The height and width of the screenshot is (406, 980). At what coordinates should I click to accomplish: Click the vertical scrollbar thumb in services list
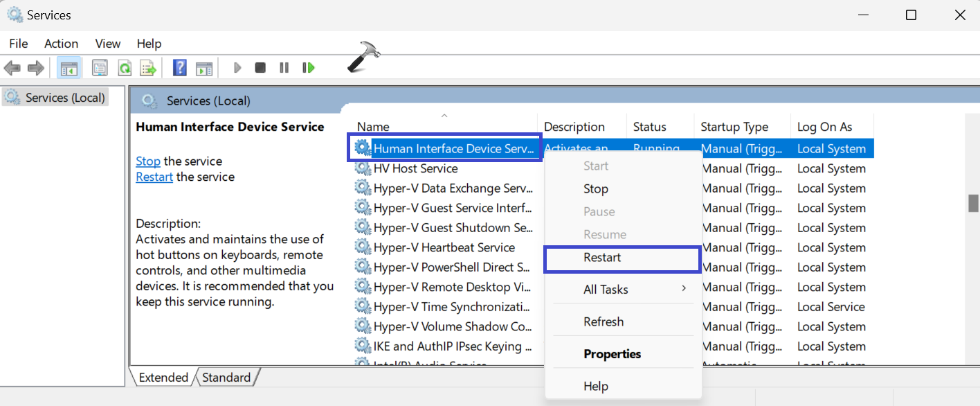pos(972,203)
